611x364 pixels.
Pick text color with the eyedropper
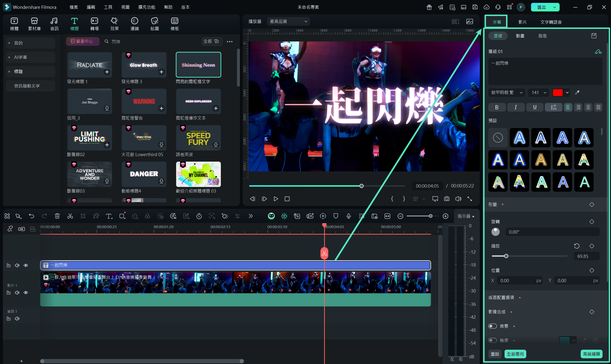point(577,92)
